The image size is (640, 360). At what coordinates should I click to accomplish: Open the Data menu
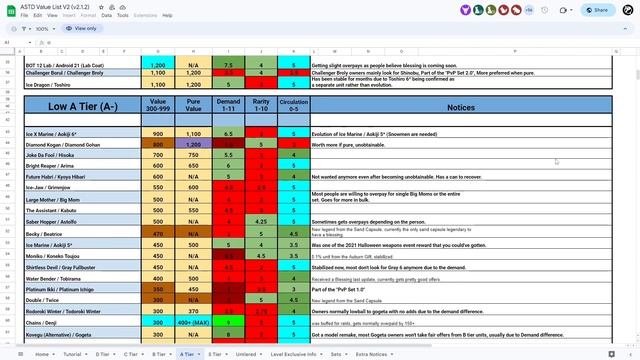107,16
